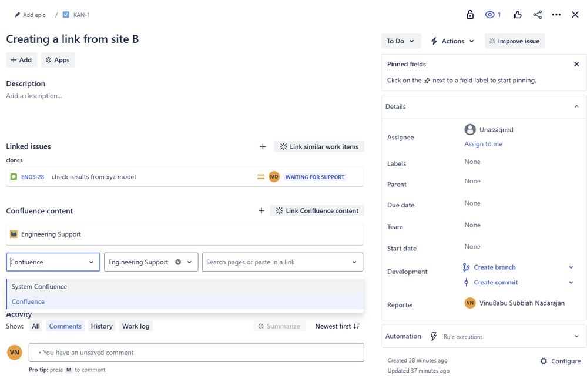This screenshot has width=587, height=392.
Task: Switch to Comments activity tab
Action: click(x=65, y=327)
